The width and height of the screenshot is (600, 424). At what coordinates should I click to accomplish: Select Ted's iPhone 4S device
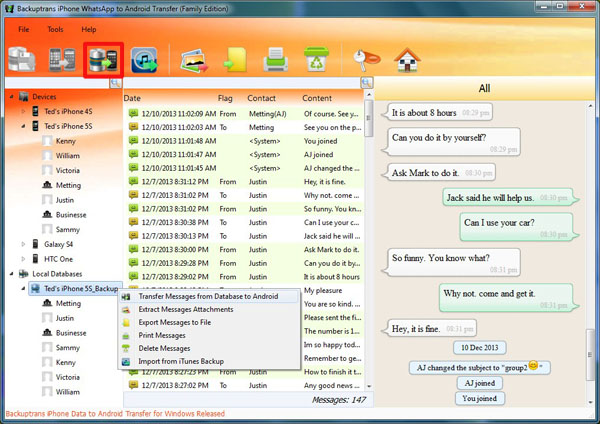coord(68,111)
